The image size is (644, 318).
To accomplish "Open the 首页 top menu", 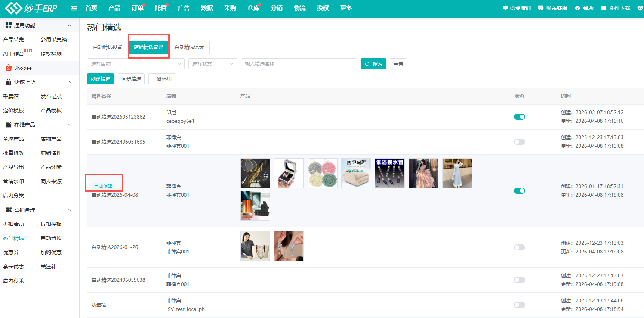I will 91,8.
